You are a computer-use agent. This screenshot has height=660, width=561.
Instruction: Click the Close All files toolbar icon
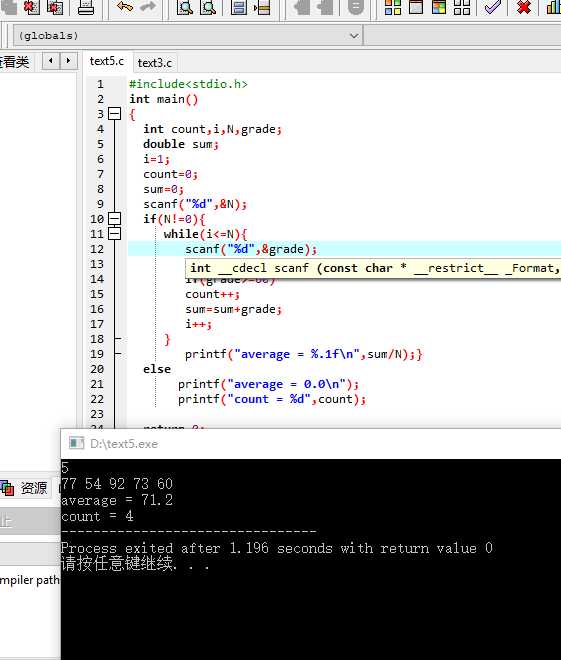(x=55, y=7)
